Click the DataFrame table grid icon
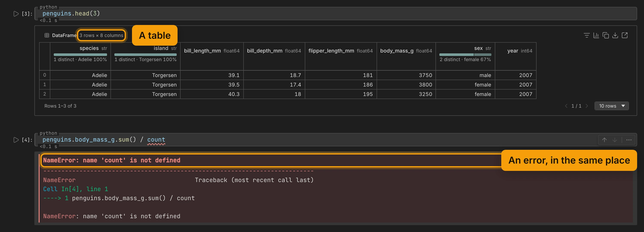The height and width of the screenshot is (232, 644). (47, 35)
